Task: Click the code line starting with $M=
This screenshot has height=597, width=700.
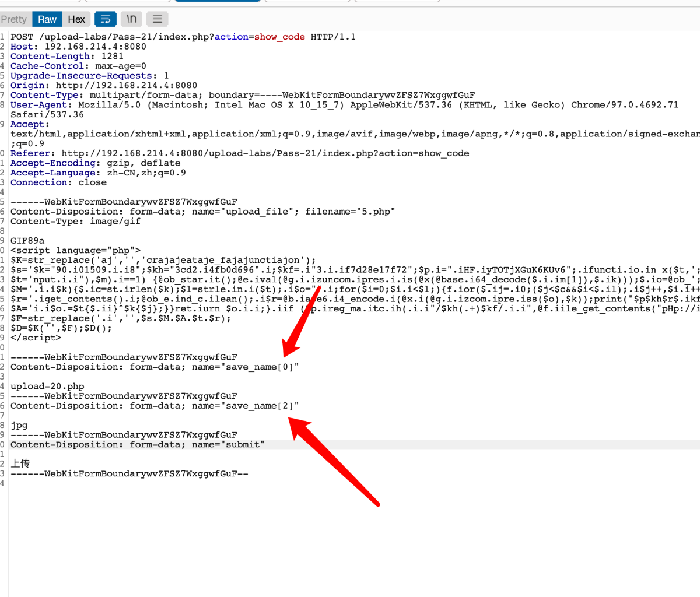Action: pyautogui.click(x=355, y=290)
